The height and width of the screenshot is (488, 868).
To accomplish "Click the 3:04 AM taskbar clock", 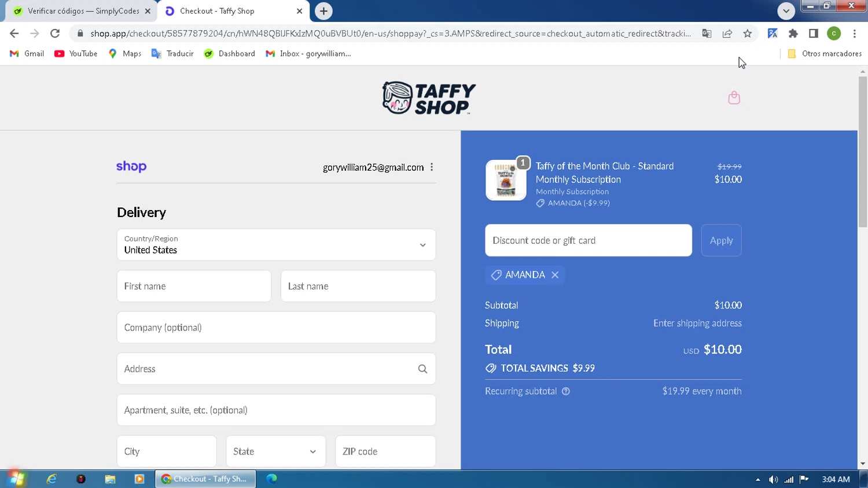I will coord(836,479).
